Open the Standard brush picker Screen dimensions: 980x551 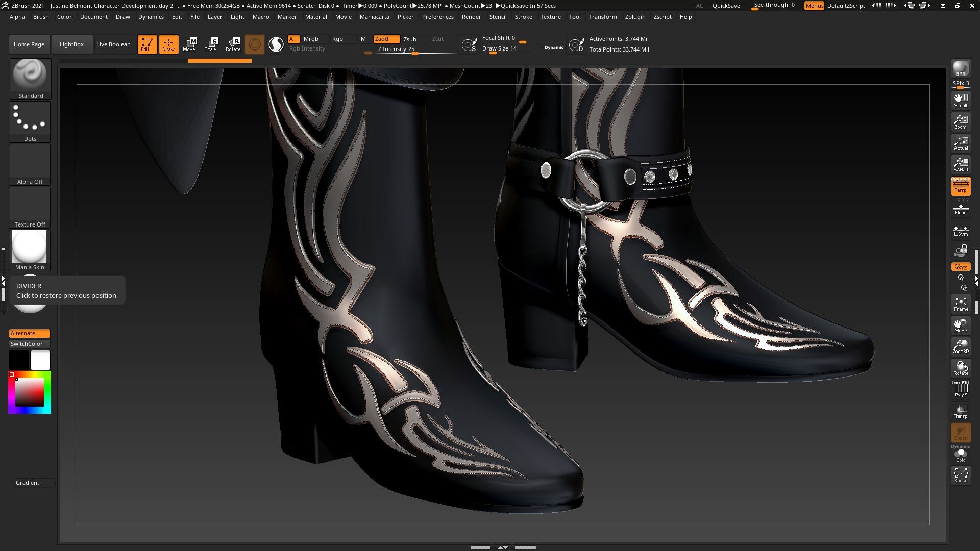coord(30,79)
